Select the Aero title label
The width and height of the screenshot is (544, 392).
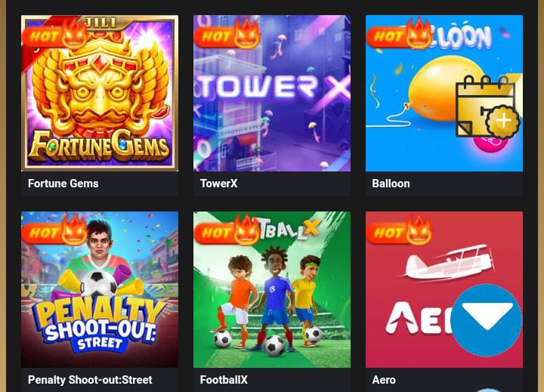tap(384, 380)
